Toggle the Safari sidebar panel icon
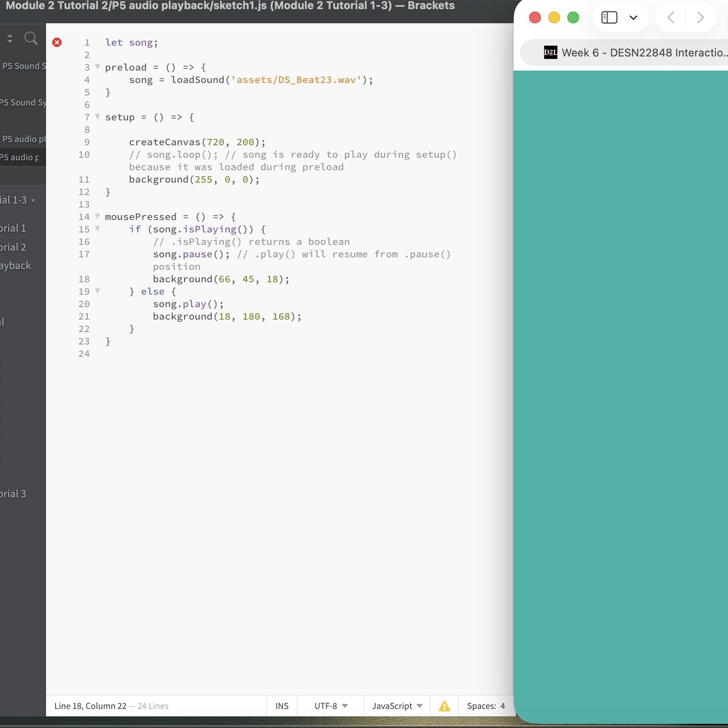 pos(609,17)
